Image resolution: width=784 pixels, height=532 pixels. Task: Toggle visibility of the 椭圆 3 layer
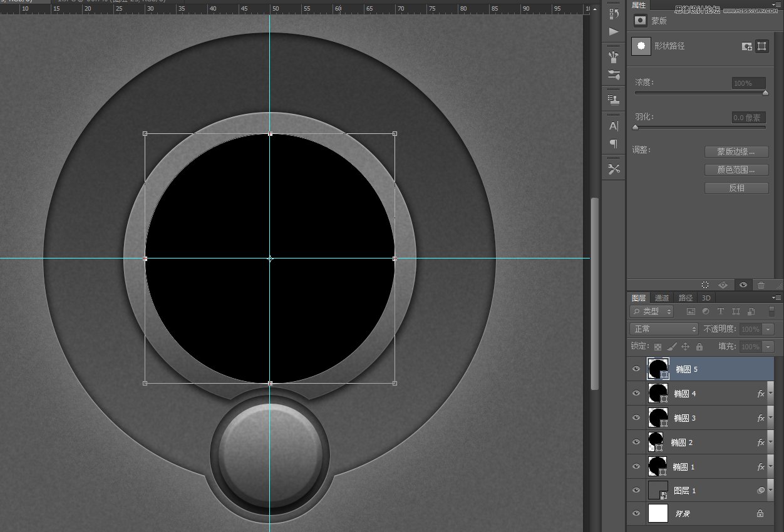pos(636,417)
